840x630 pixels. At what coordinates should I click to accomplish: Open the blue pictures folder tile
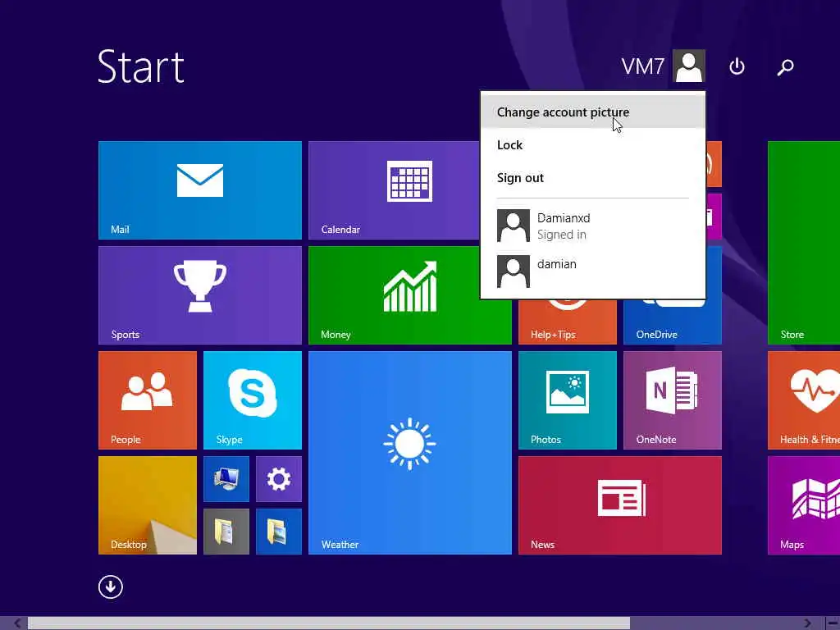pyautogui.click(x=279, y=532)
